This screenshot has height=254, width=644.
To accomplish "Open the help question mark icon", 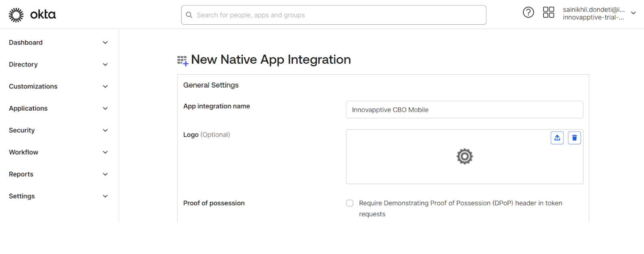I will 528,13.
